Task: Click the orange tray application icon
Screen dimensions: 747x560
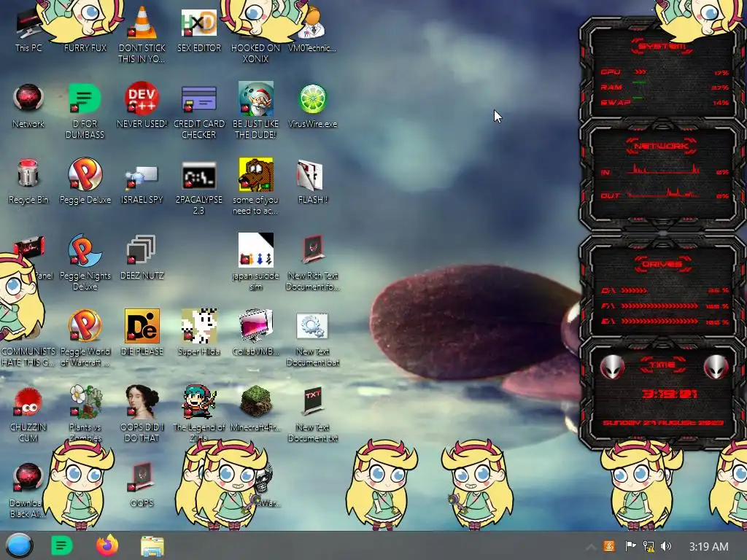Action: (609, 546)
